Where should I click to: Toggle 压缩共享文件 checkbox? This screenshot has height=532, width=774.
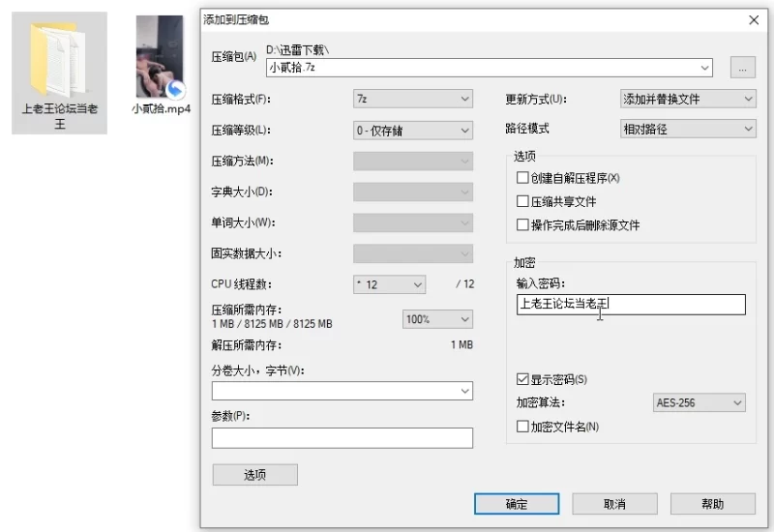[523, 201]
